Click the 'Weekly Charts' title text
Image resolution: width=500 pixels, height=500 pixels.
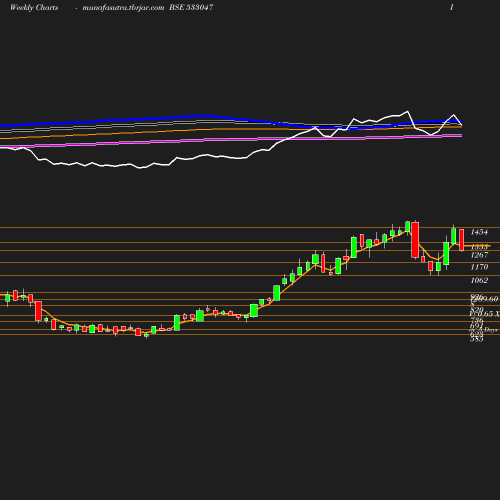(x=34, y=8)
